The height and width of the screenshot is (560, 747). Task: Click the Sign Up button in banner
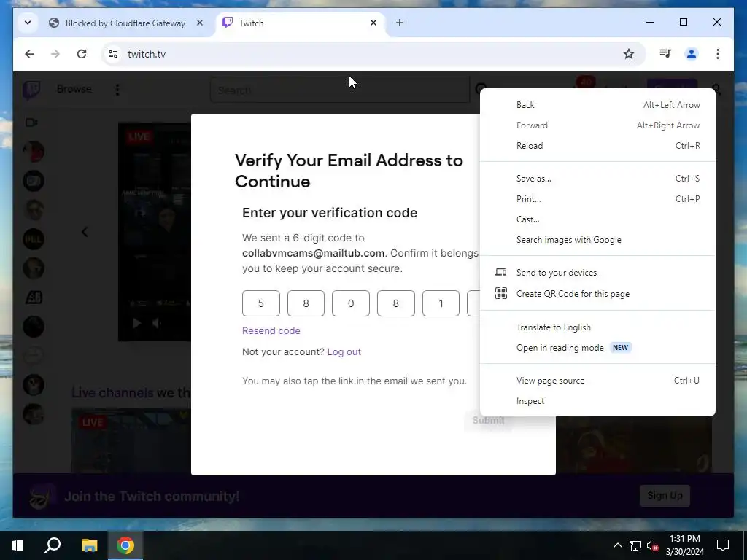pos(665,496)
